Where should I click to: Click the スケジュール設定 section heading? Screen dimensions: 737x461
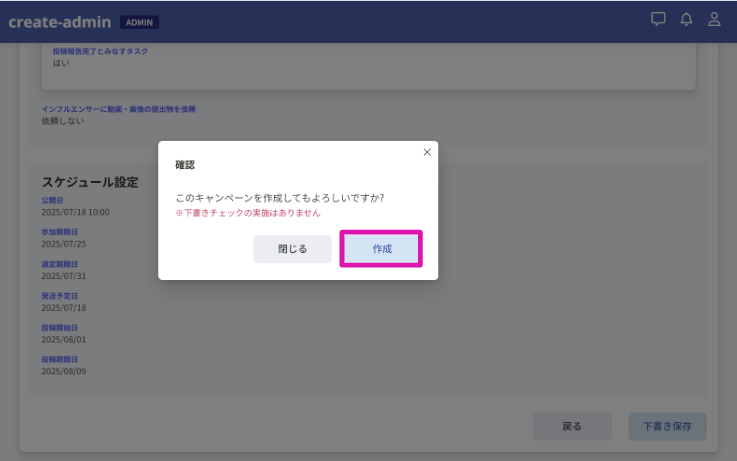(90, 182)
